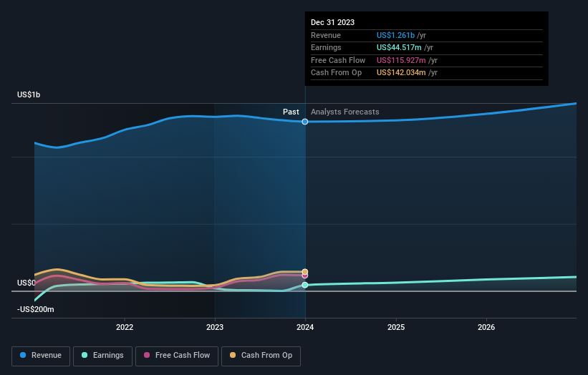This screenshot has width=588, height=375.
Task: Click the 2022 x-axis label
Action: (x=125, y=328)
